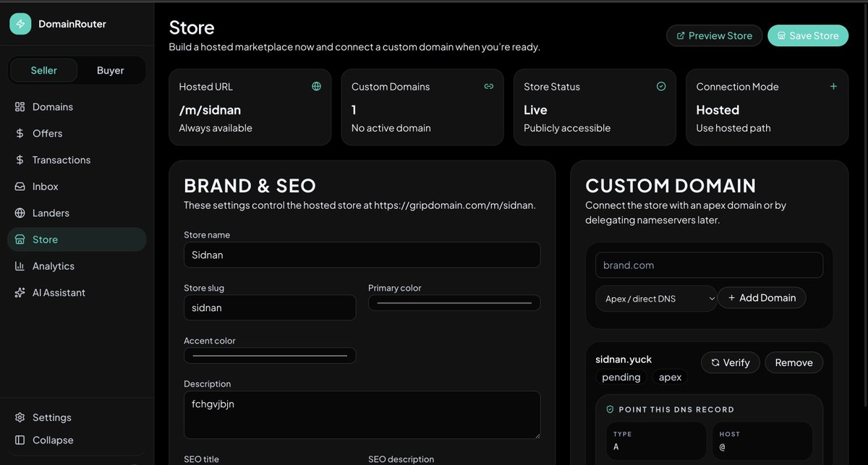Click the brand.com domain input field
868x465 pixels.
click(709, 265)
